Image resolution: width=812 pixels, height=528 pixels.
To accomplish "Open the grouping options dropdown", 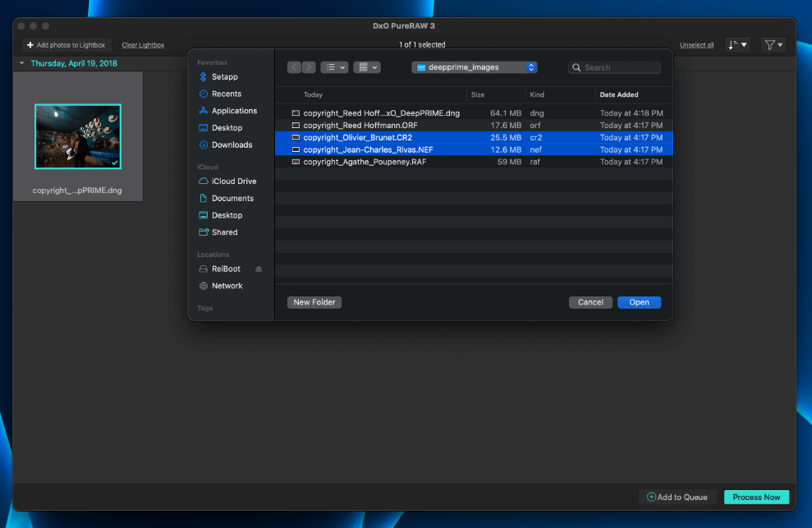I will point(367,67).
